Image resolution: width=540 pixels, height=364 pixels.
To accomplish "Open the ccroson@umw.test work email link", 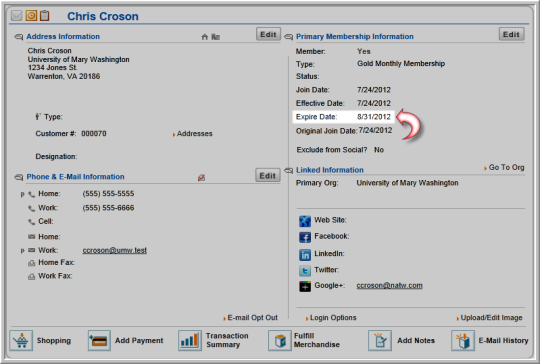I will (115, 250).
